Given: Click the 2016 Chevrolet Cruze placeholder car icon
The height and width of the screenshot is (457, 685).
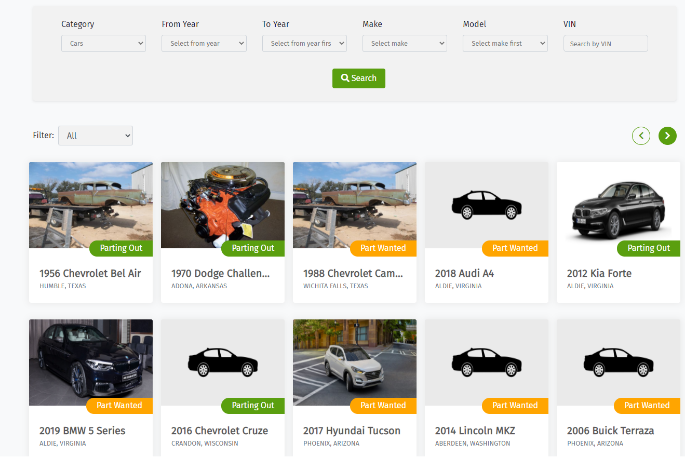Looking at the screenshot, I should [x=222, y=361].
